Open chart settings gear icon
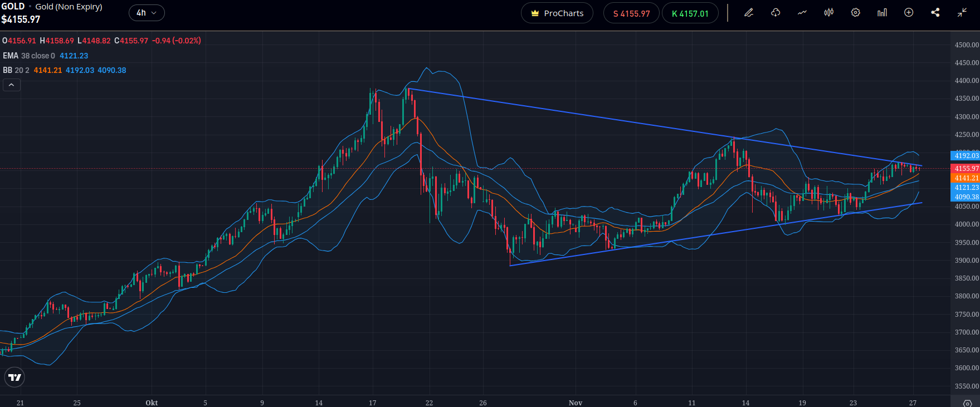The image size is (980, 407). click(856, 13)
